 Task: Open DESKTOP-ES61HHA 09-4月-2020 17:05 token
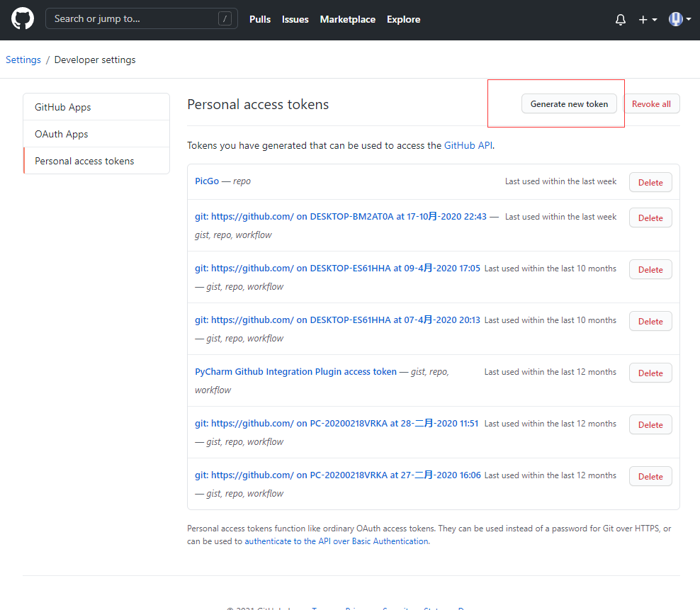pyautogui.click(x=337, y=269)
